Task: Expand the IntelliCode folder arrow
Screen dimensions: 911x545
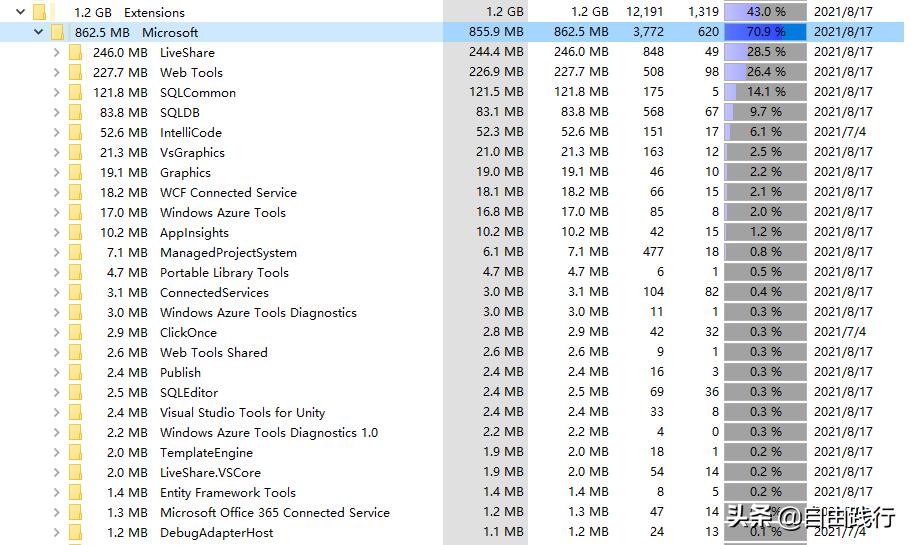Action: pyautogui.click(x=56, y=132)
